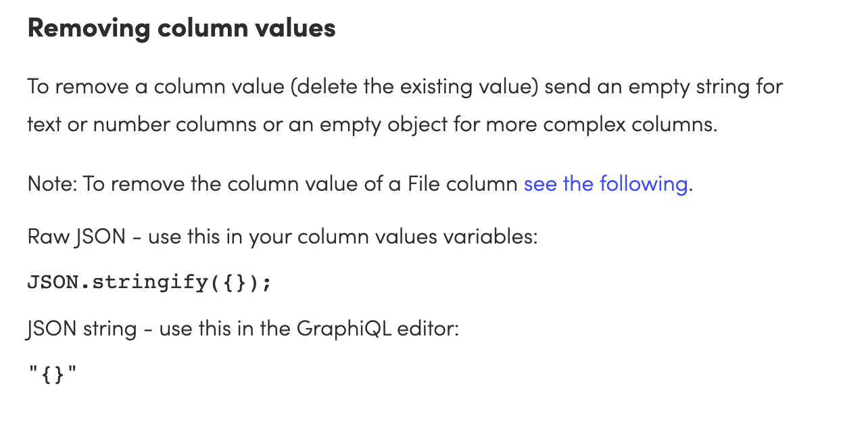The width and height of the screenshot is (868, 441).
Task: Click the word 'GraphiQL' in the text
Action: click(344, 329)
